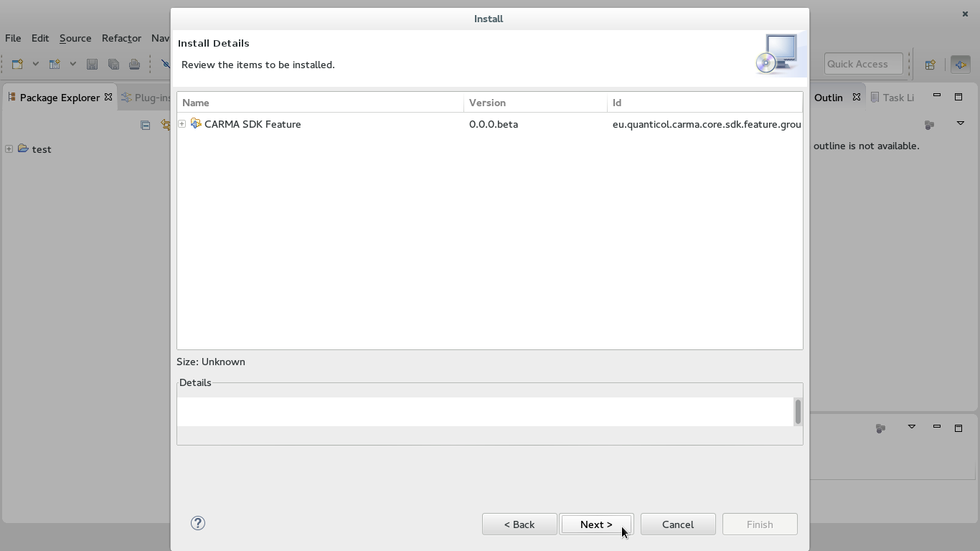Open the File menu

coord(13,38)
